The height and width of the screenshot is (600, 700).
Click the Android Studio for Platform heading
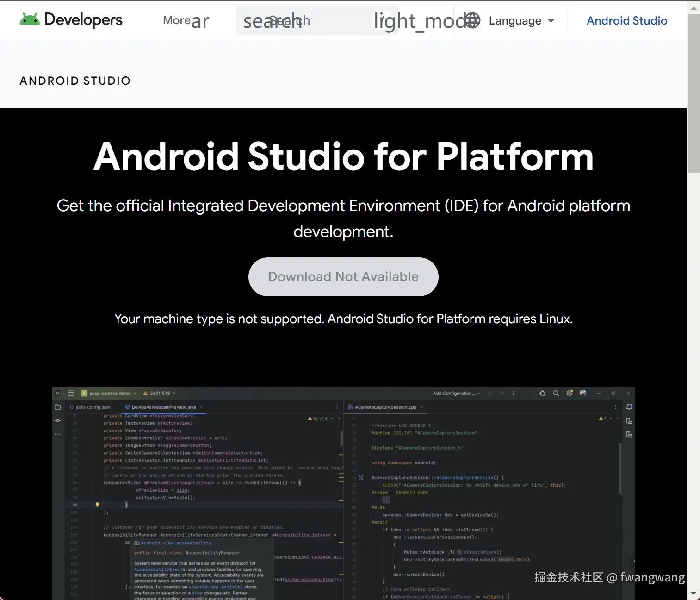point(343,156)
